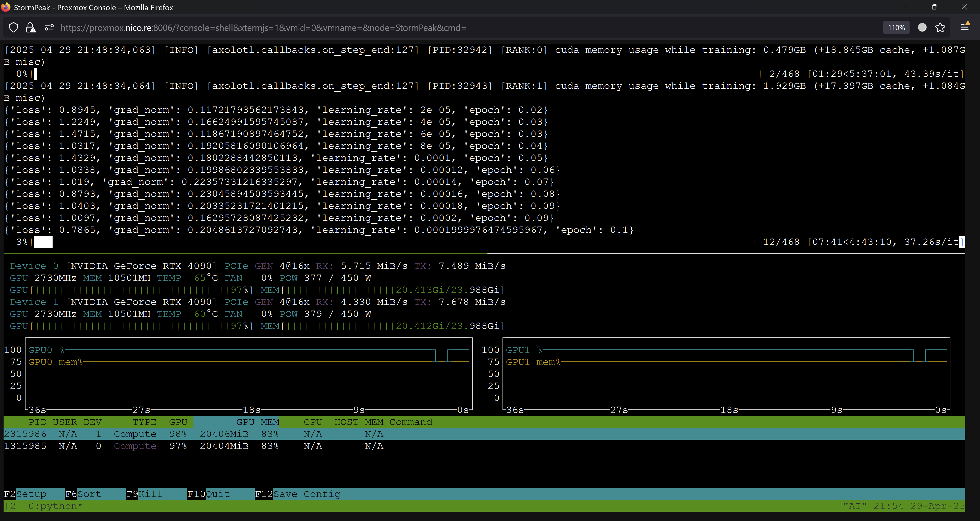Click the round reader/profile icon beside zoom
This screenshot has width=980, height=521.
coord(922,27)
